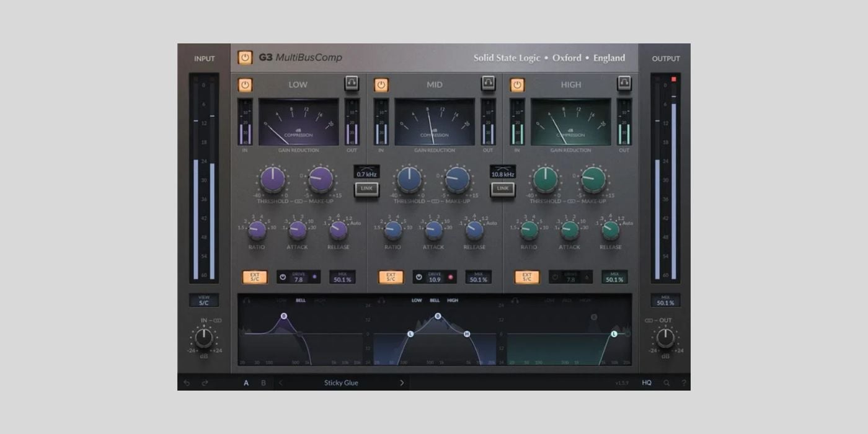Power off the HIGH band compressor
The image size is (868, 434).
517,84
